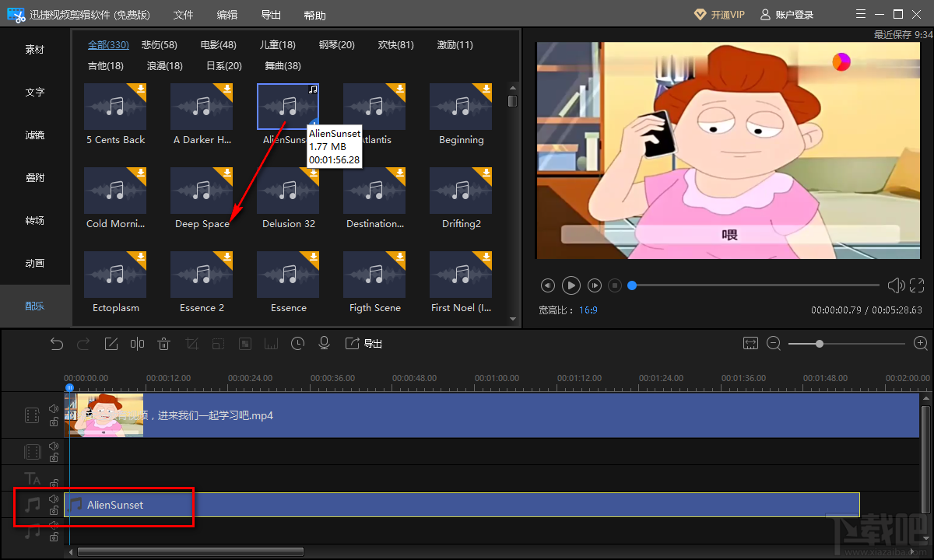This screenshot has width=934, height=560.
Task: Open the 16:9 aspect ratio selector
Action: [588, 310]
